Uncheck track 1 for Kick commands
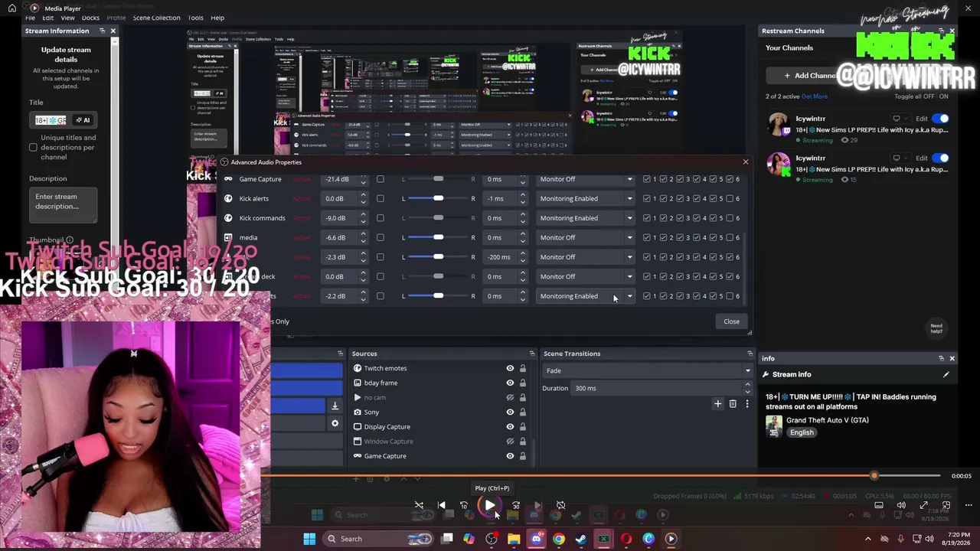Screen dimensions: 980x551 pyautogui.click(x=647, y=218)
